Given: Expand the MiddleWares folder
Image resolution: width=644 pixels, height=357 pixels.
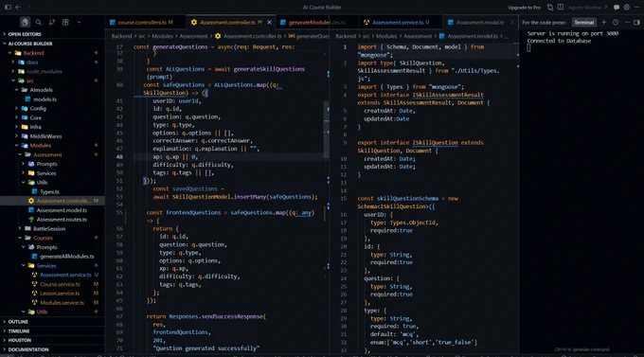Looking at the screenshot, I should click(x=52, y=136).
